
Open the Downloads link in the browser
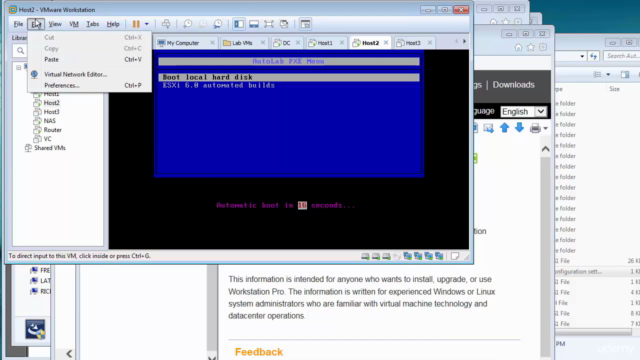(x=513, y=85)
